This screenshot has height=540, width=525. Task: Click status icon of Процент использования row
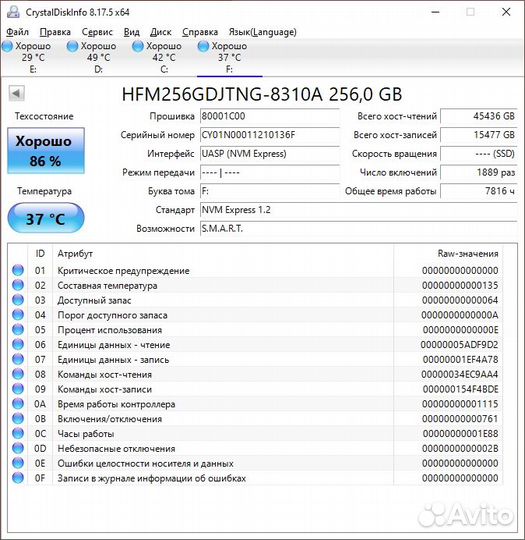[18, 330]
